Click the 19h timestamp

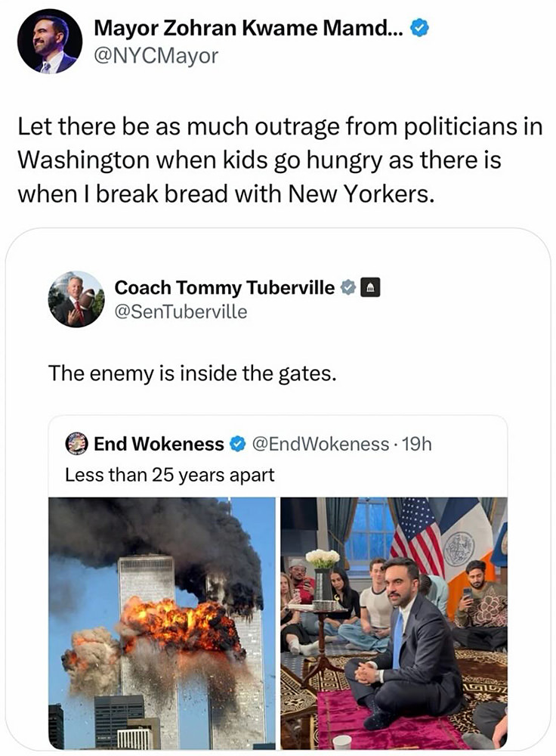[418, 445]
